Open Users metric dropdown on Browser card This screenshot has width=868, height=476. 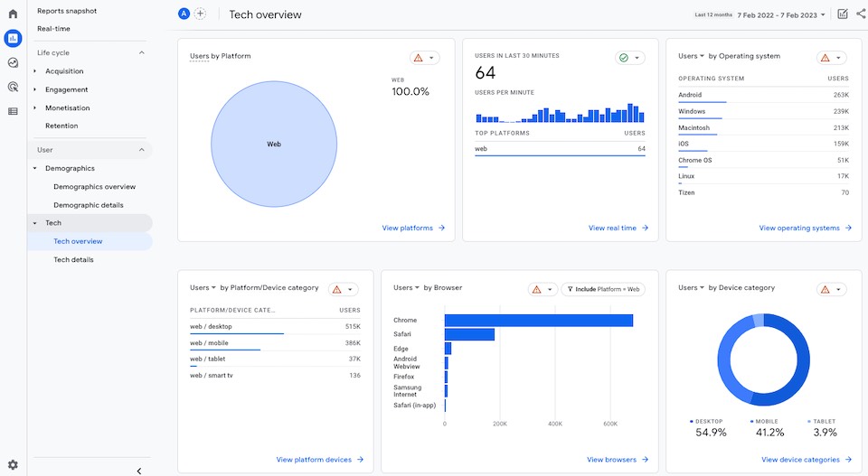point(406,287)
